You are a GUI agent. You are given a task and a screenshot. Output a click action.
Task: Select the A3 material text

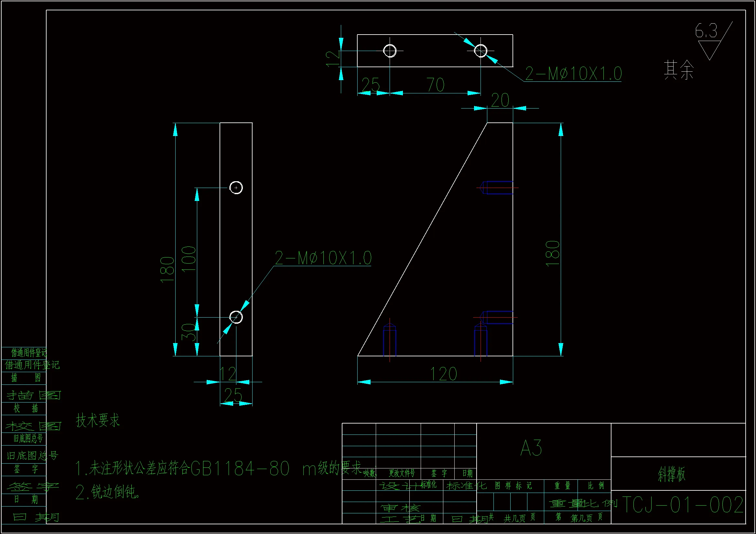click(x=531, y=448)
